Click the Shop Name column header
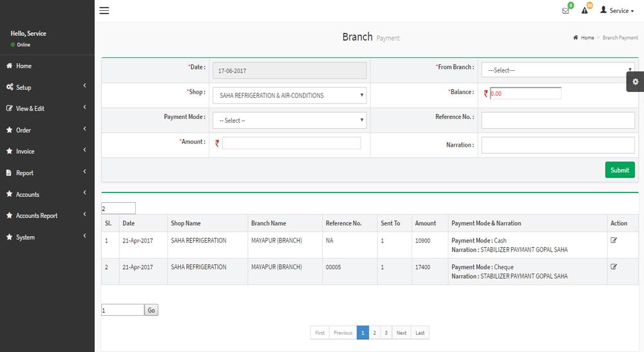644x352 pixels. click(185, 223)
